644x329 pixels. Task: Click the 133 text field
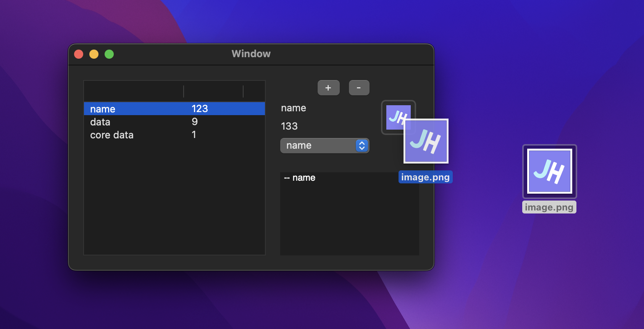point(289,126)
